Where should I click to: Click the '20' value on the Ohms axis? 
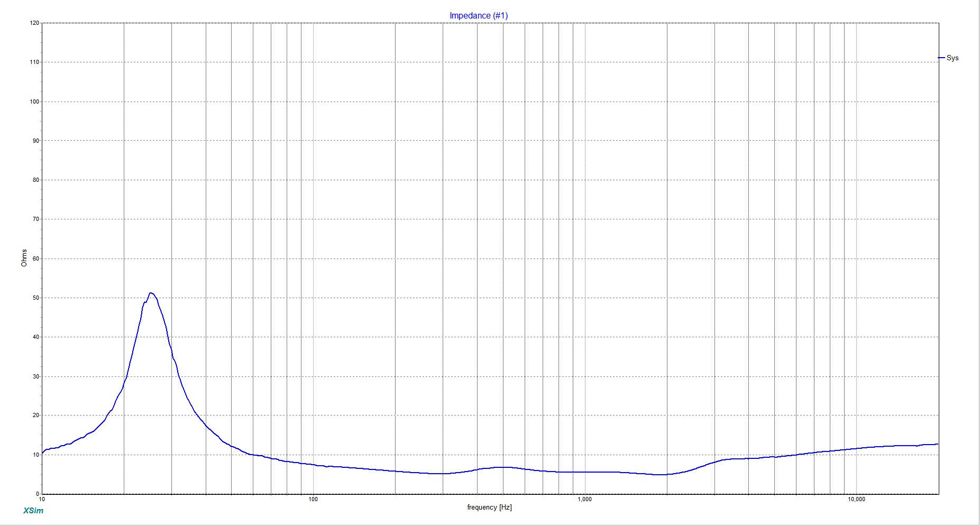tap(36, 416)
